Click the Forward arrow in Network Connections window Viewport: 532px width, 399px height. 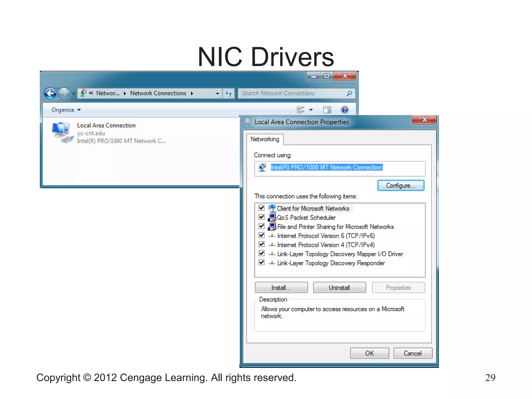click(x=64, y=94)
